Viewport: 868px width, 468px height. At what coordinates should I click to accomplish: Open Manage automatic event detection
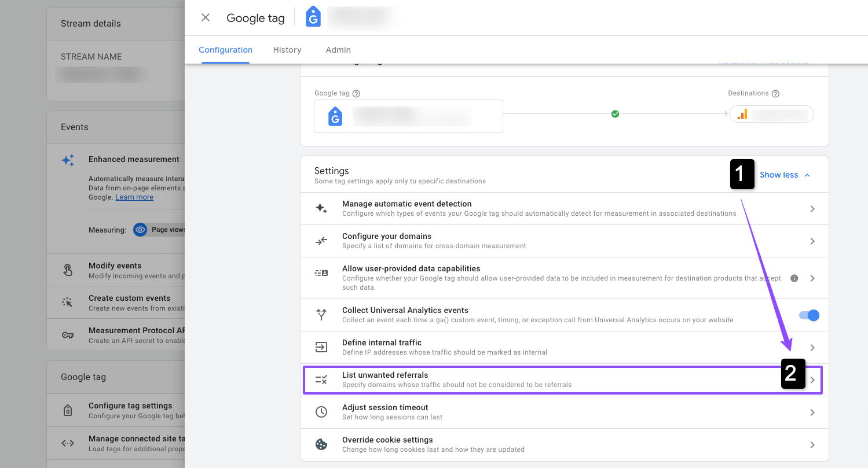coord(565,208)
